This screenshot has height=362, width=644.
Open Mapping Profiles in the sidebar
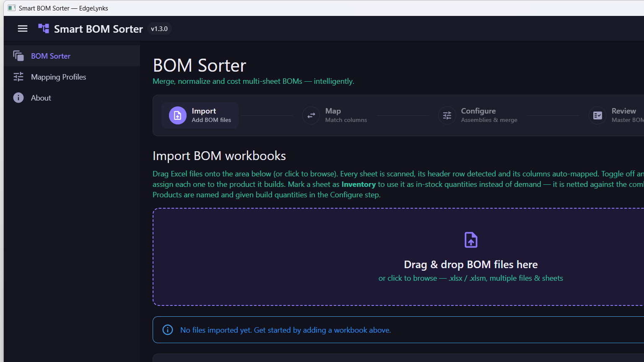click(x=72, y=77)
